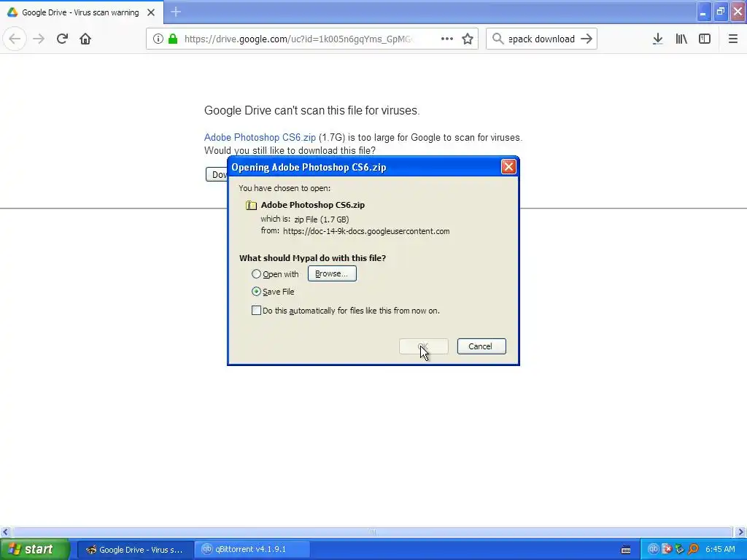
Task: Open site information icon in address bar
Action: (x=158, y=39)
